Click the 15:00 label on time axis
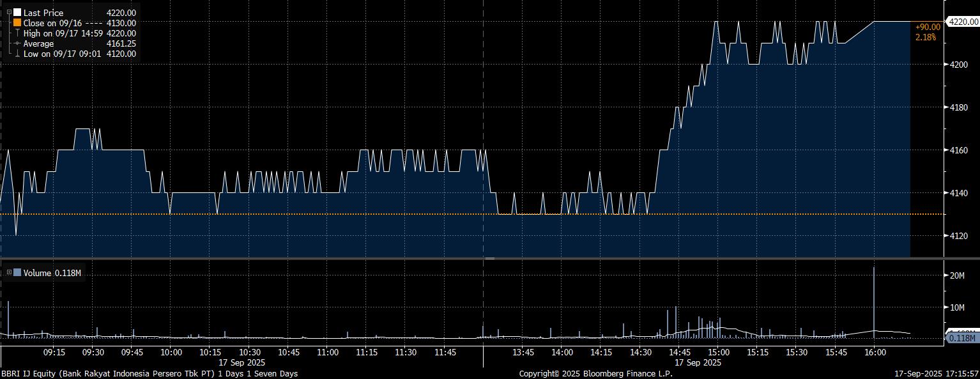The height and width of the screenshot is (379, 980). (x=717, y=352)
